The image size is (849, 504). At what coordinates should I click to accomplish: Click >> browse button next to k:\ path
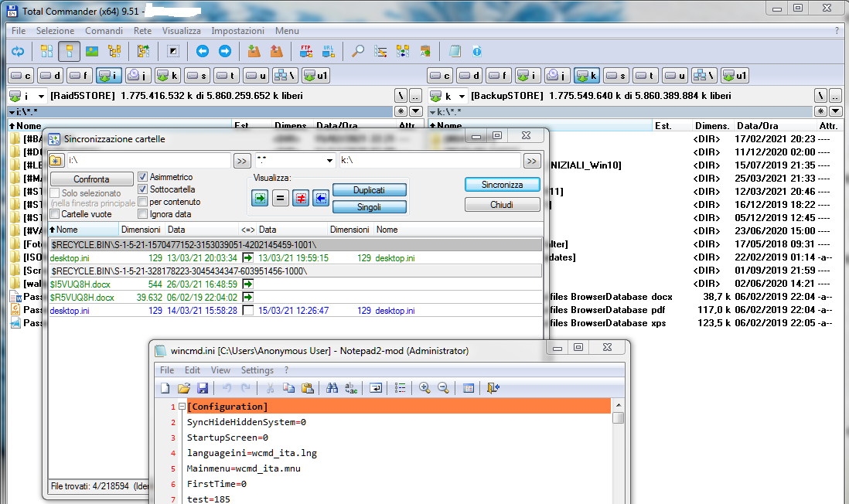point(532,161)
